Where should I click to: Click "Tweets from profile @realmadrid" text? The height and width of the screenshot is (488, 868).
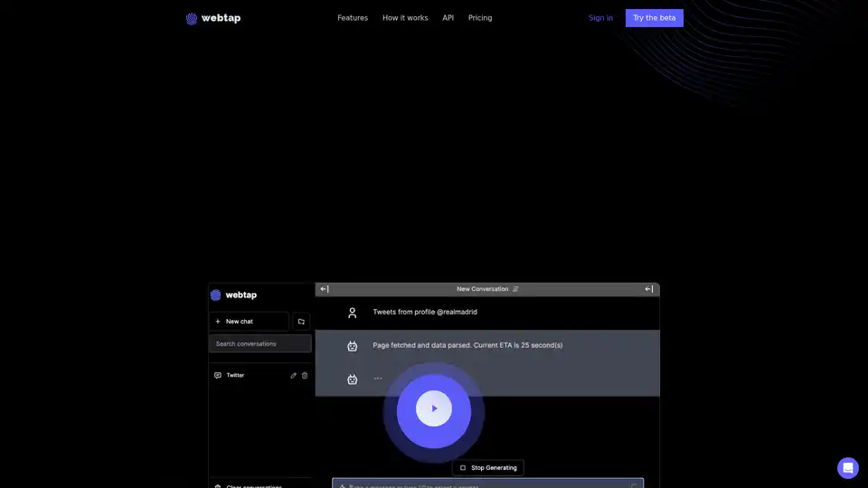(425, 312)
